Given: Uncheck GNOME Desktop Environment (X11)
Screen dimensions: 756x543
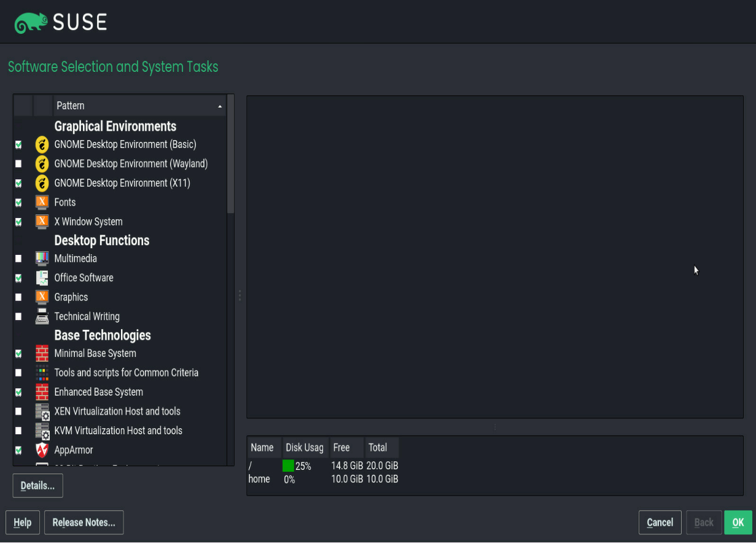Looking at the screenshot, I should tap(18, 183).
